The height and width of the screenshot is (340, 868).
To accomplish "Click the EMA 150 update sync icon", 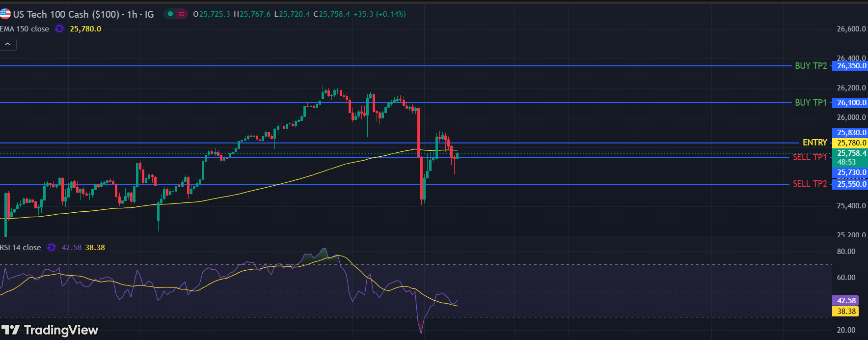I will point(59,29).
